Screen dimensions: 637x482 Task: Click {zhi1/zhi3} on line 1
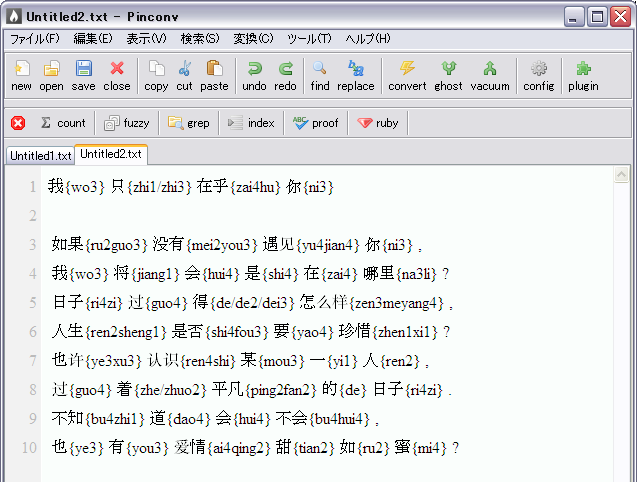159,187
